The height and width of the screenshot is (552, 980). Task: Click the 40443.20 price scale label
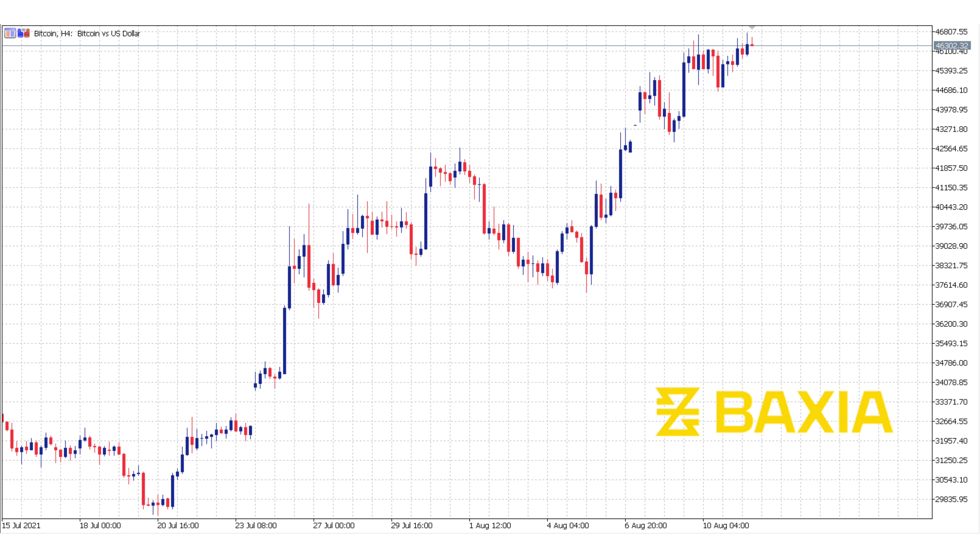pos(951,207)
